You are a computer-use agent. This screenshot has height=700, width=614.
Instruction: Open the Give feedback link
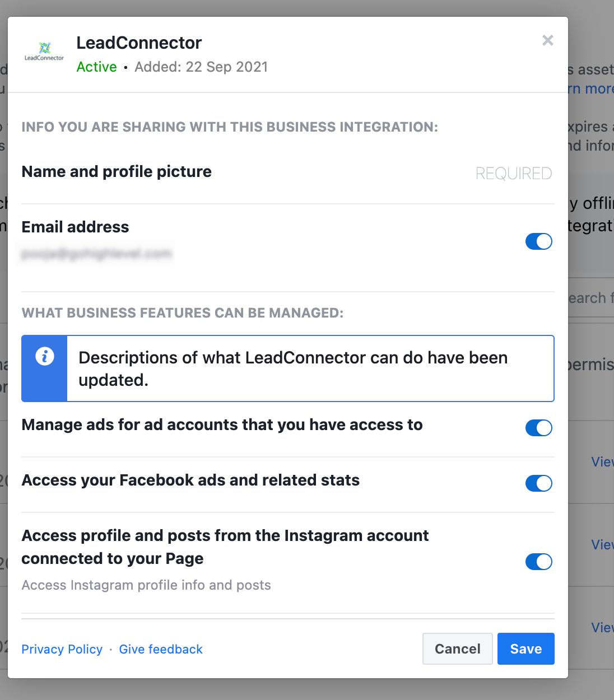(161, 649)
